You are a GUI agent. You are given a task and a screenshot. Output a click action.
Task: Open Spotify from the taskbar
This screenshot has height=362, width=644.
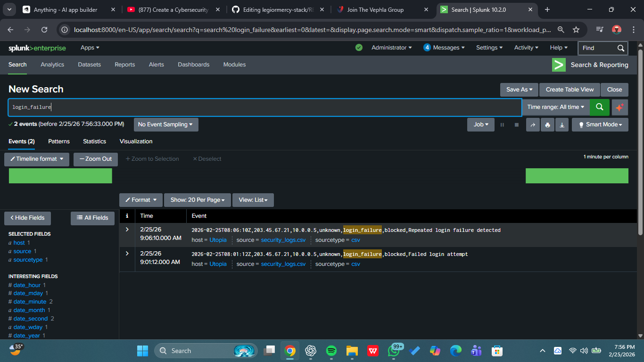tap(331, 351)
